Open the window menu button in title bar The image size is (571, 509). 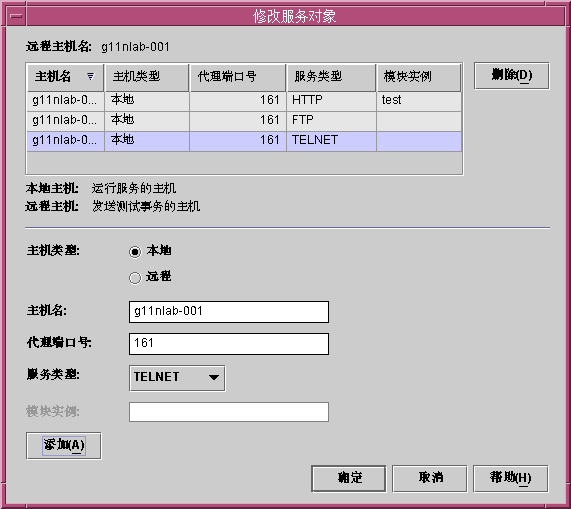point(16,16)
